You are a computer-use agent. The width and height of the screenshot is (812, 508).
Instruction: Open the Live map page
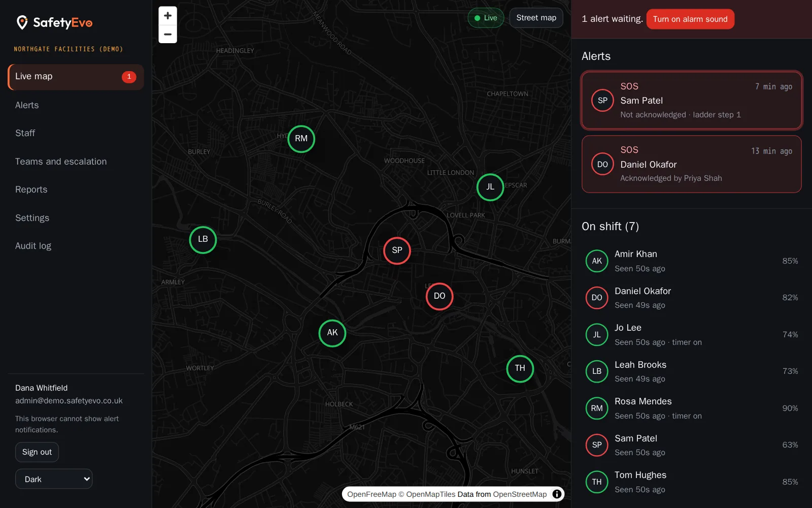click(76, 77)
